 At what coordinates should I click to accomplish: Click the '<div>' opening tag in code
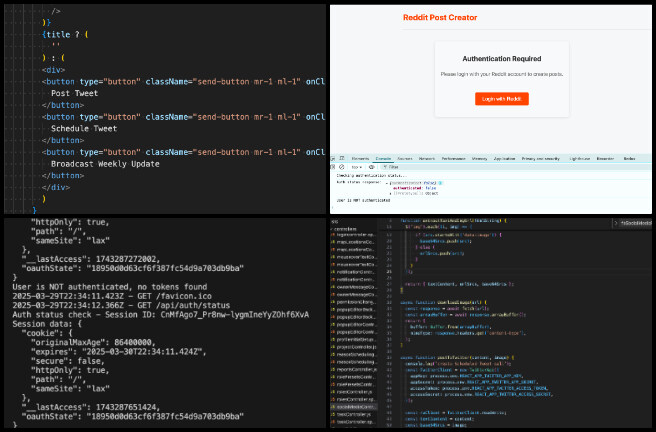[x=54, y=70]
